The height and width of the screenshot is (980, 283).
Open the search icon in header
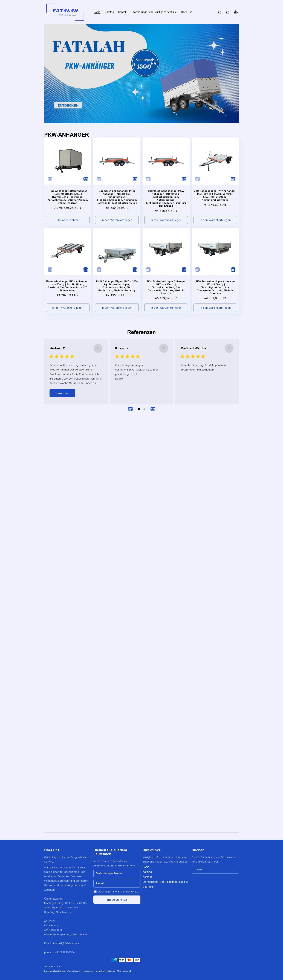tap(220, 12)
